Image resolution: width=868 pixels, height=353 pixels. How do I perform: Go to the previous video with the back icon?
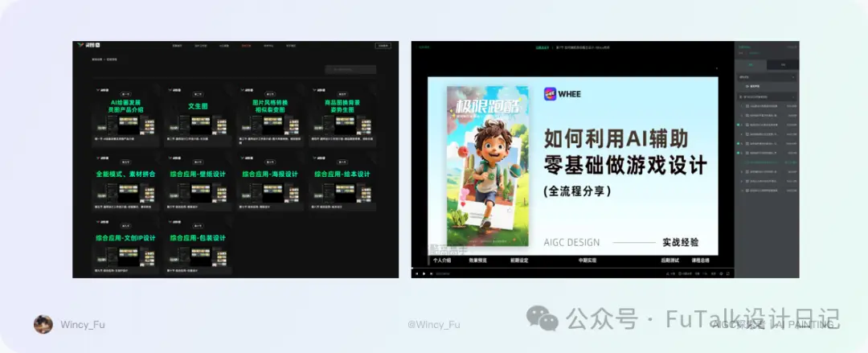click(x=417, y=273)
